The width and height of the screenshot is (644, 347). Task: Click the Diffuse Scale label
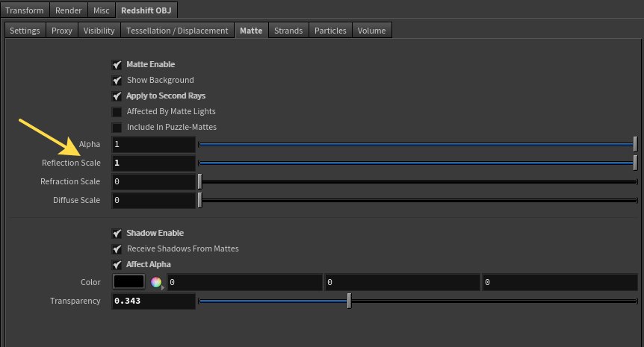coord(76,200)
